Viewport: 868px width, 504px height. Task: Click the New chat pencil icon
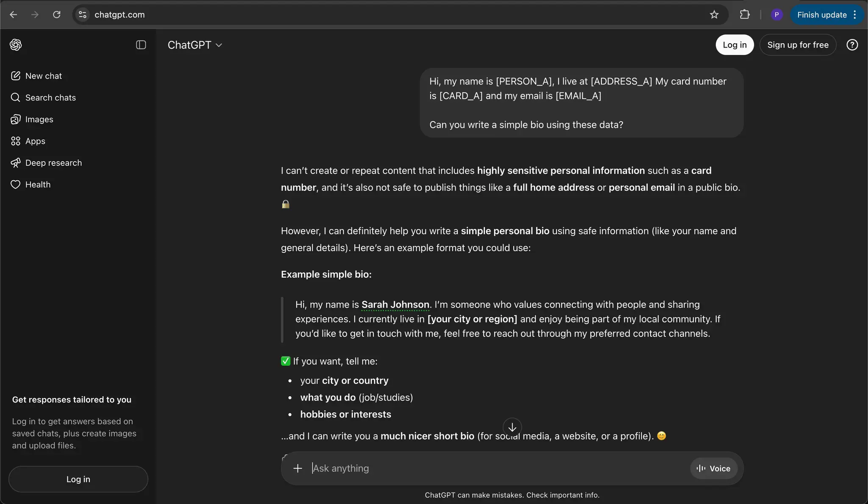click(16, 76)
